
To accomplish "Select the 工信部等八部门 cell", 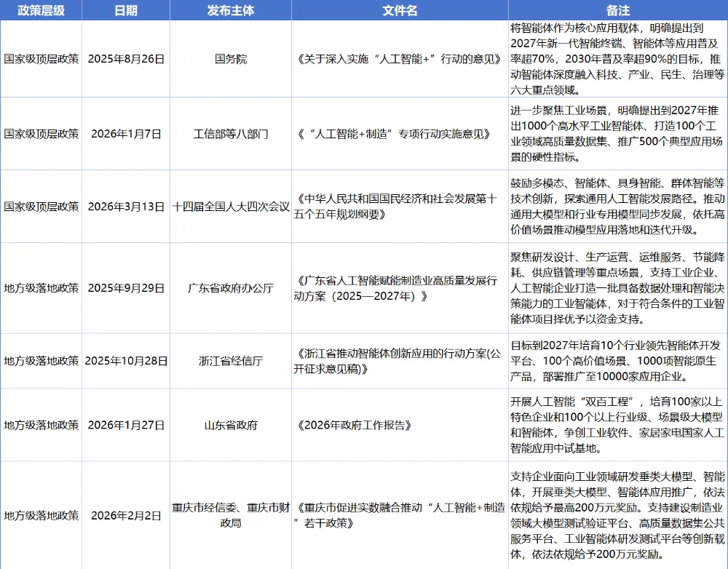I will 231,134.
